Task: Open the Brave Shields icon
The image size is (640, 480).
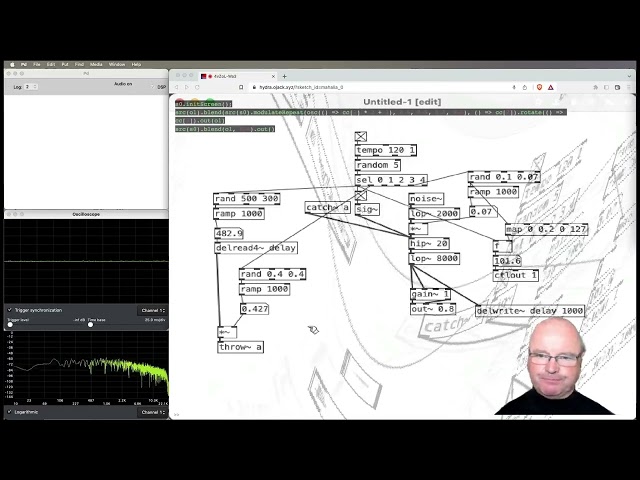Action: point(540,87)
